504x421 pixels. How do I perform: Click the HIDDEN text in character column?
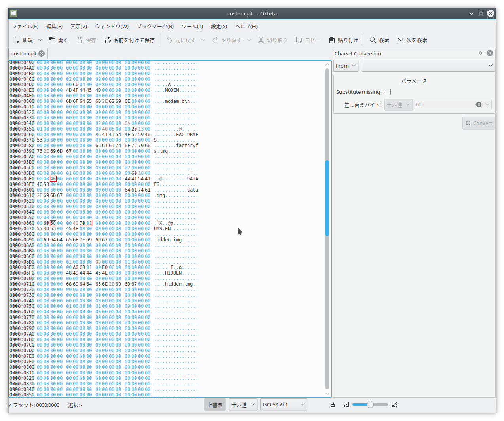click(173, 273)
